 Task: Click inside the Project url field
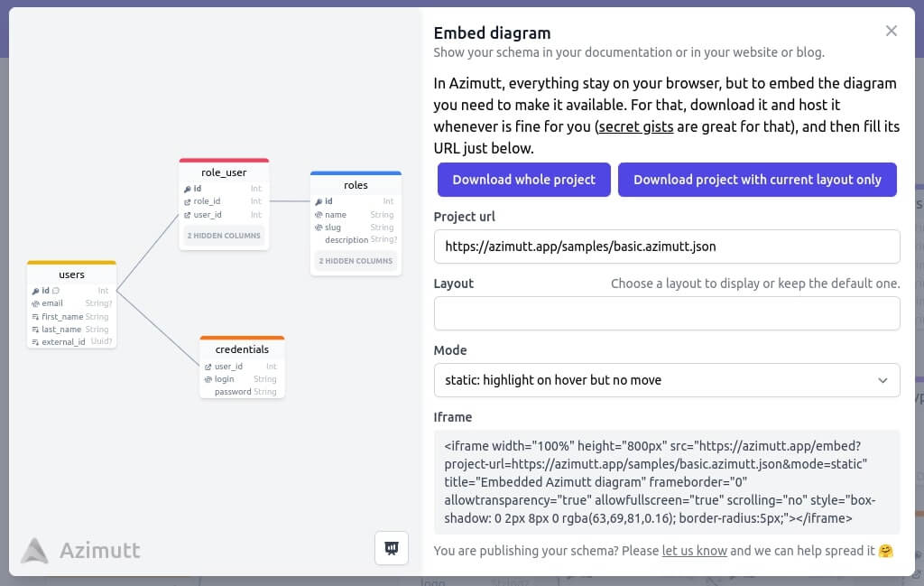point(667,246)
